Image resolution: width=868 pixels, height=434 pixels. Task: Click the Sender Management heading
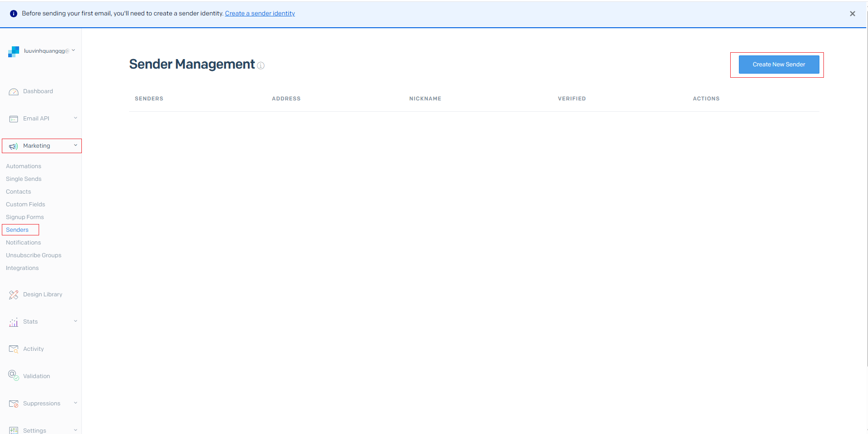tap(192, 65)
